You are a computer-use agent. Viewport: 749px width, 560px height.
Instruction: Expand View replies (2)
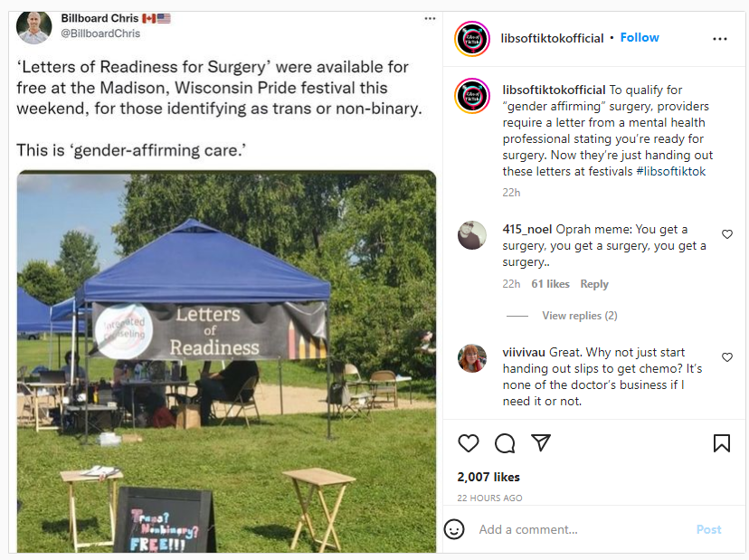(580, 316)
